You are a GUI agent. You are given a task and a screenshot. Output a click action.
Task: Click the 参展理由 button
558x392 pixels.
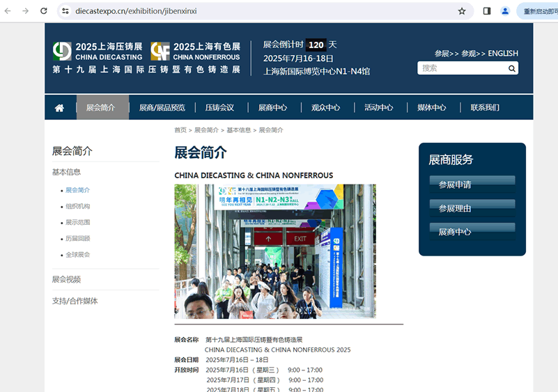[x=472, y=208]
